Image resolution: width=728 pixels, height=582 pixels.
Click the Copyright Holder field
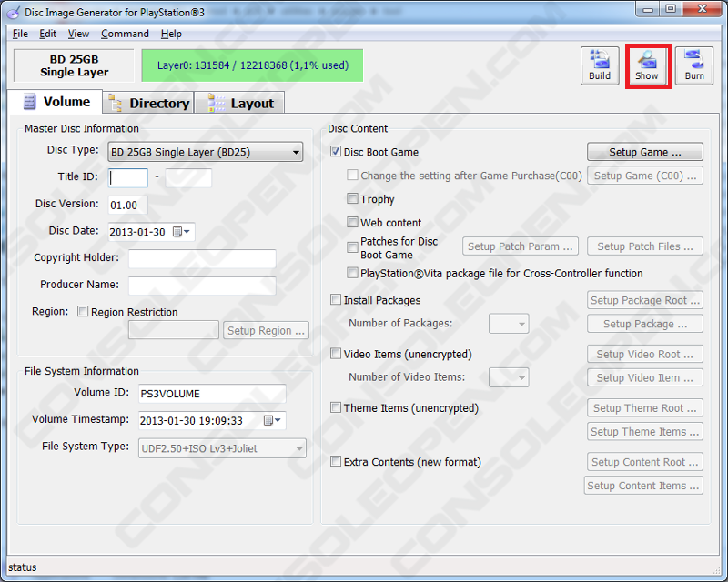pos(202,258)
